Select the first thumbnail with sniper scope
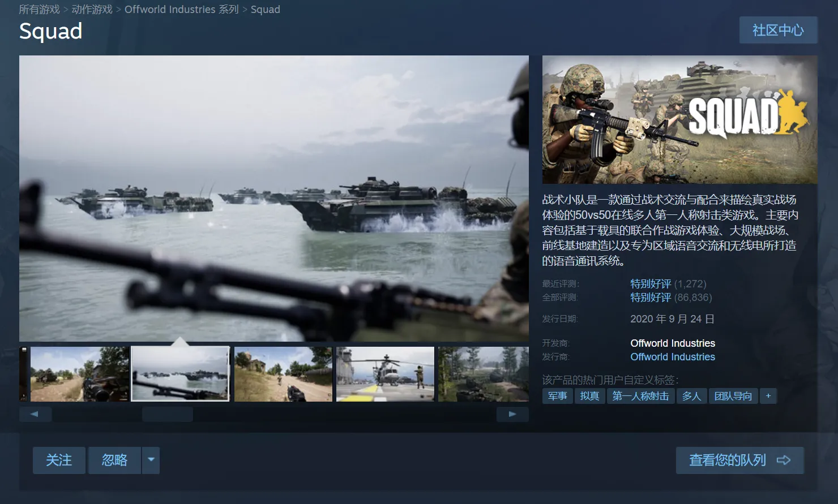 [79, 374]
